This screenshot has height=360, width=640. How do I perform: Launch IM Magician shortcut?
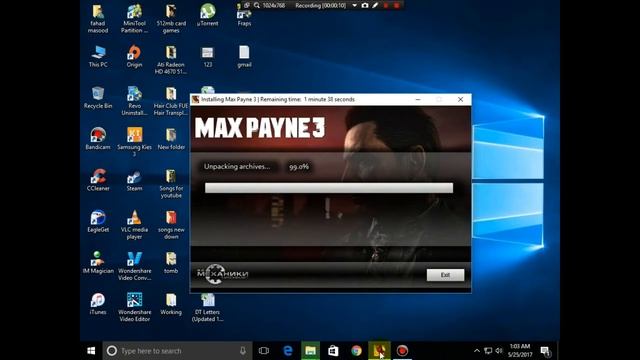[x=98, y=262]
